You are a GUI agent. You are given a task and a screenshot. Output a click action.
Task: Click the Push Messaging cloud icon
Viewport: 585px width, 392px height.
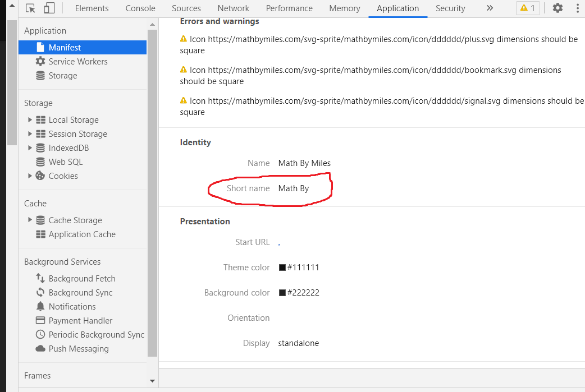40,348
